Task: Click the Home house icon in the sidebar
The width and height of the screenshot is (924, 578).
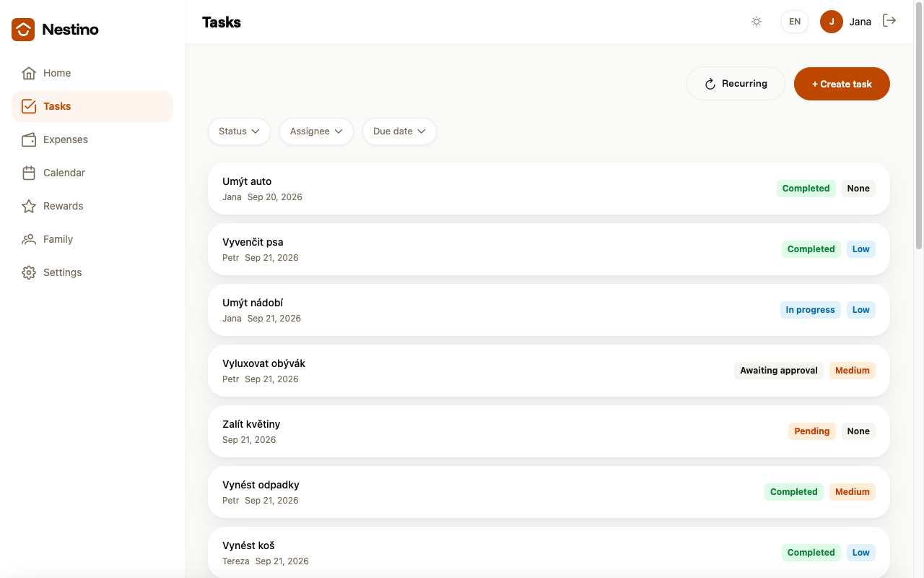Action: (x=29, y=73)
